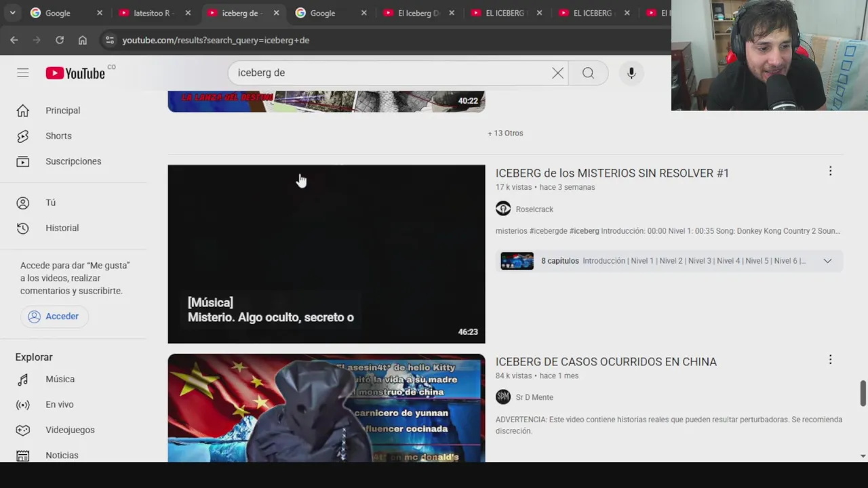This screenshot has height=488, width=868.
Task: Open Sr D Mente channel avatar
Action: [x=503, y=397]
